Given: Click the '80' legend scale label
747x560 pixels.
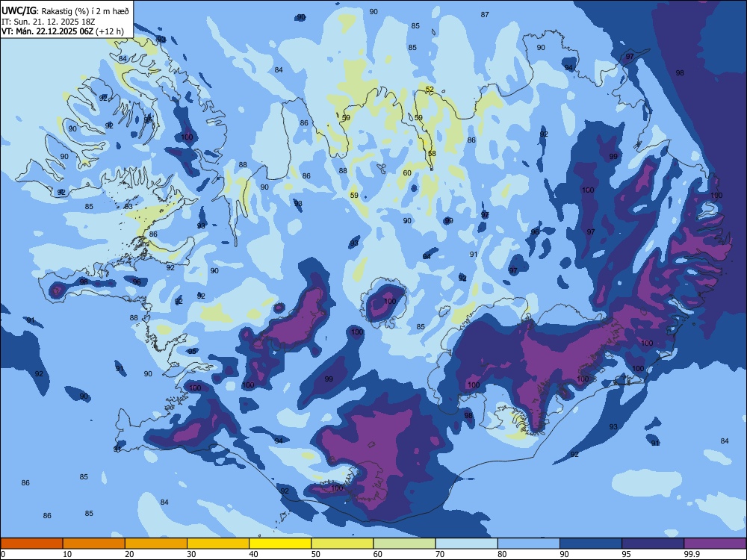Looking at the screenshot, I should pos(502,554).
